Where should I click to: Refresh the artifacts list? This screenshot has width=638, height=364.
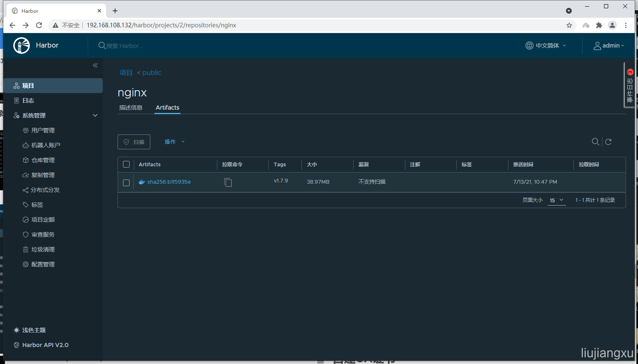[609, 142]
